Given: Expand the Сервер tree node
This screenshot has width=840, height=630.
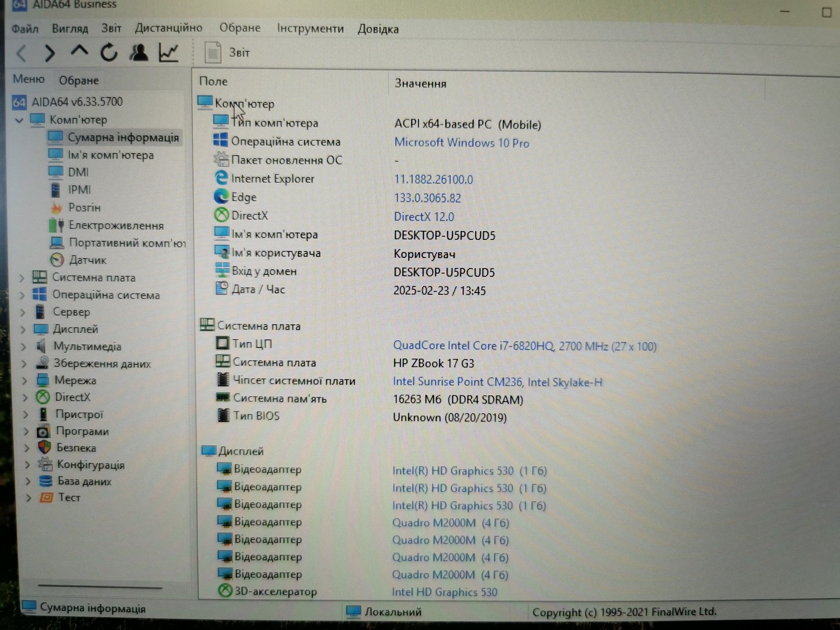Looking at the screenshot, I should [22, 312].
